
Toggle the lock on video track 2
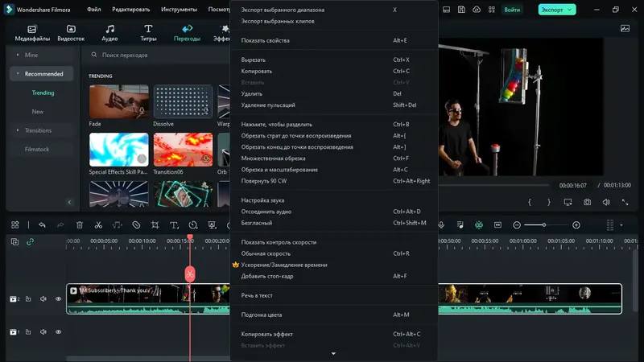[28, 298]
